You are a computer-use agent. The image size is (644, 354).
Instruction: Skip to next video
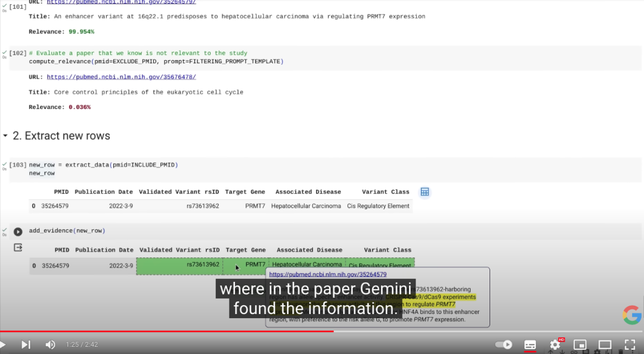tap(26, 344)
